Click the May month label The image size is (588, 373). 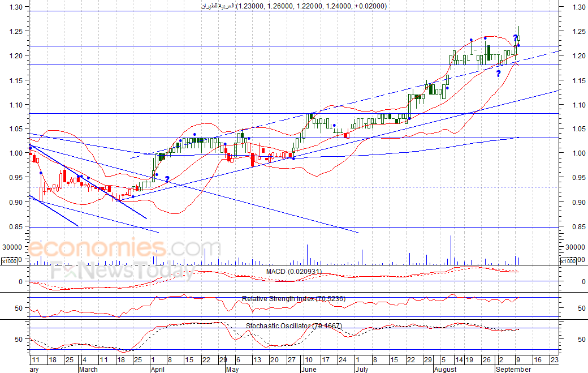232,369
